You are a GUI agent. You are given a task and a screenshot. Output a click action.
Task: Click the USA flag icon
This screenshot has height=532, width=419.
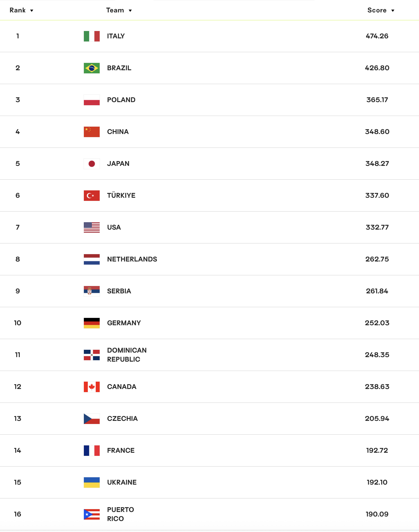click(92, 227)
